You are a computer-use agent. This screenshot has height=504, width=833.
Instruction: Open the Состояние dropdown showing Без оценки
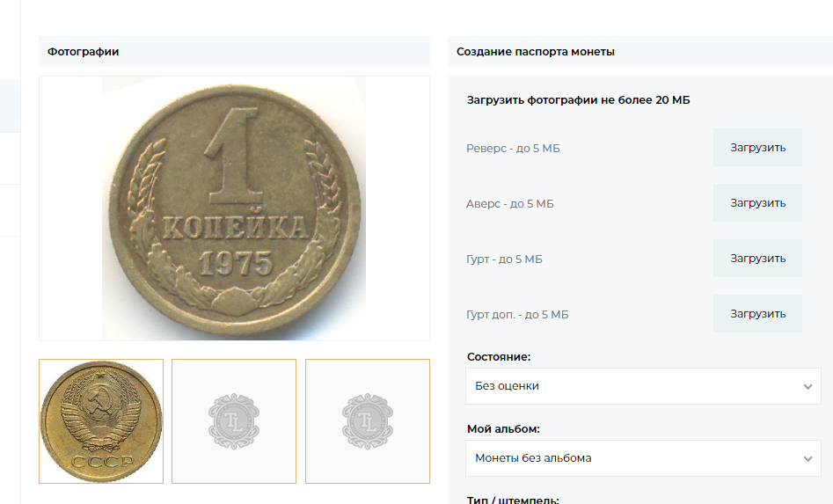pos(633,386)
